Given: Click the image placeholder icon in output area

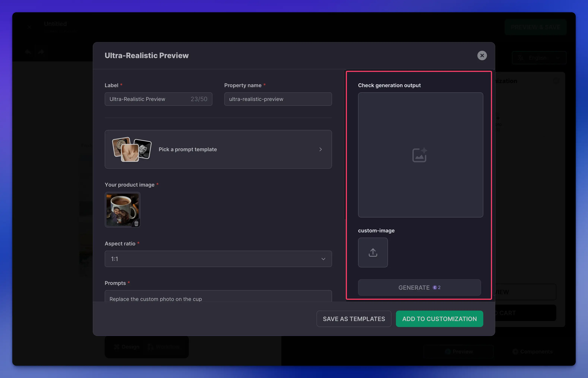Looking at the screenshot, I should (419, 155).
